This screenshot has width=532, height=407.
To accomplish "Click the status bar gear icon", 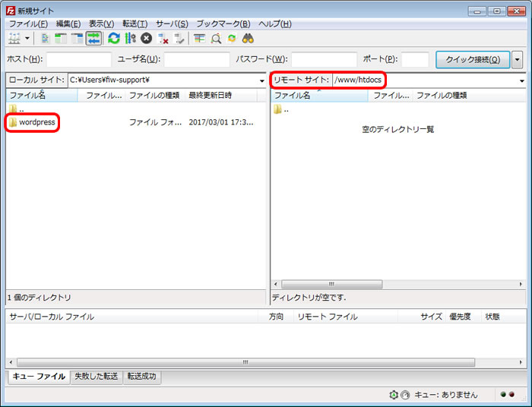I will coord(394,395).
